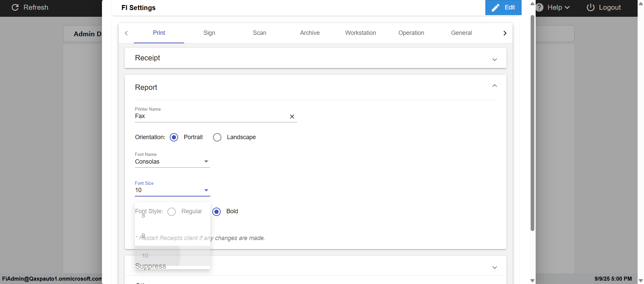The height and width of the screenshot is (284, 644).
Task: Select Landscape orientation
Action: click(217, 137)
